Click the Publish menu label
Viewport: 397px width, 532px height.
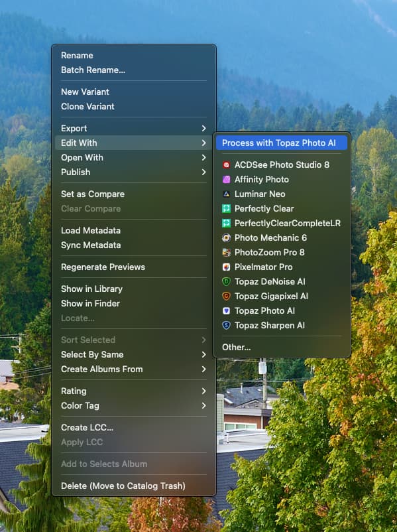[76, 172]
